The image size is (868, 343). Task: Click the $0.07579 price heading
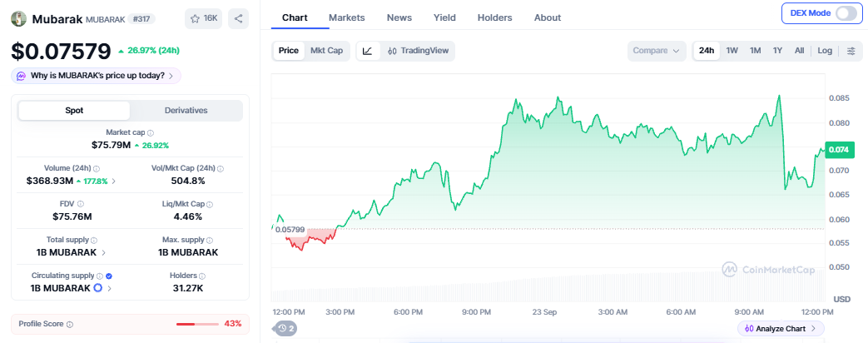[x=61, y=51]
